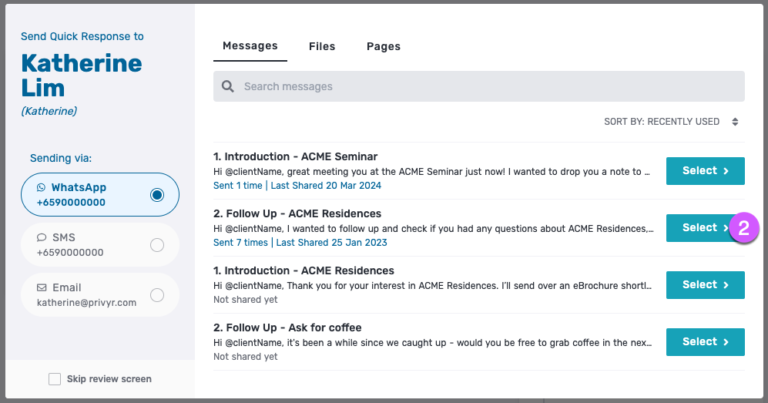Click the title '2. Follow Up - Ask for coffee'
This screenshot has height=403, width=768.
point(288,328)
